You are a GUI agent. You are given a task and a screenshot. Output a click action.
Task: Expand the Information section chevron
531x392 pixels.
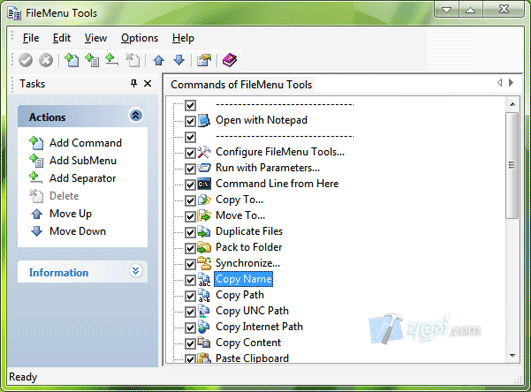pyautogui.click(x=135, y=271)
